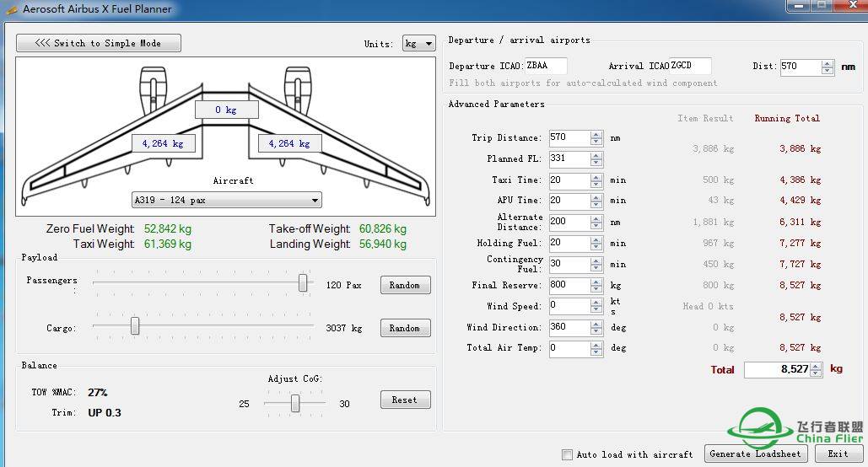Click Trim value UP 0.3
Screen dimensions: 868x467
click(105, 413)
